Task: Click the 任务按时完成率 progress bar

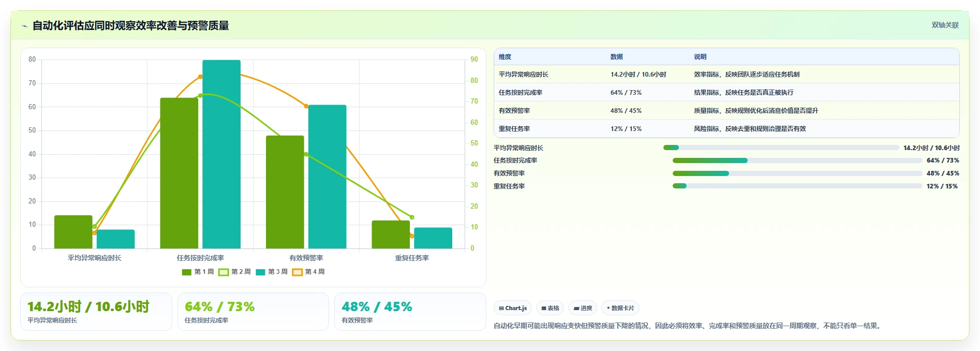Action: click(797, 160)
